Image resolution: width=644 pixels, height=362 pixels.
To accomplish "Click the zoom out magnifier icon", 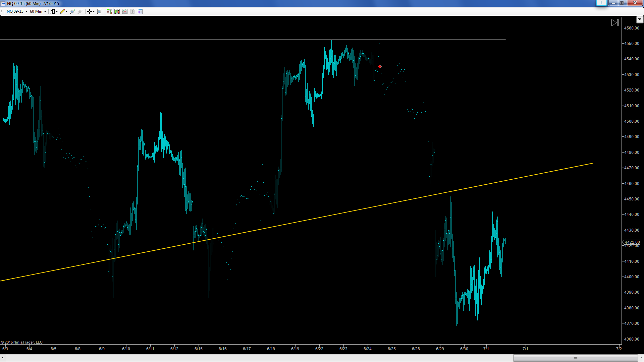I will click(x=80, y=11).
